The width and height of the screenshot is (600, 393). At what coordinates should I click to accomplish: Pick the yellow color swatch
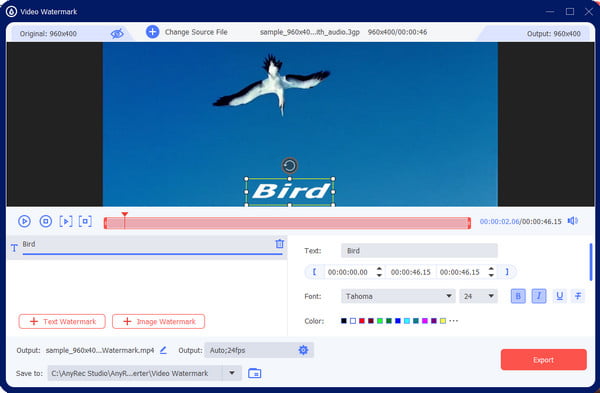click(x=443, y=321)
